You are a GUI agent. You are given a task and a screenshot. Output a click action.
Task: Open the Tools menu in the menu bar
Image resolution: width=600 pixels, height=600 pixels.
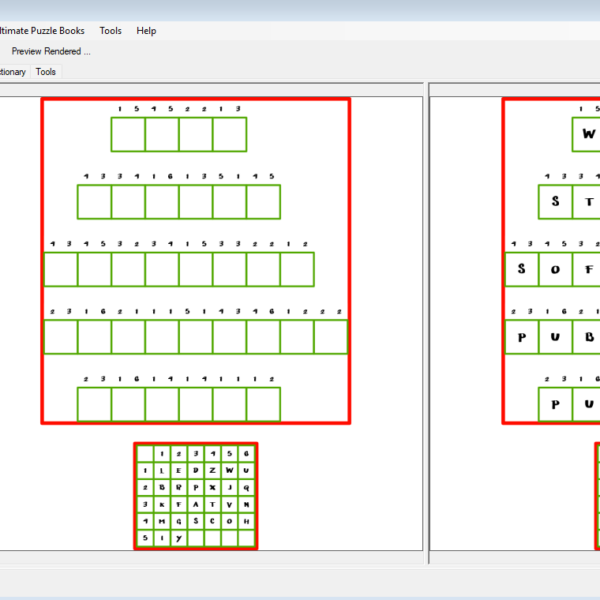click(110, 31)
